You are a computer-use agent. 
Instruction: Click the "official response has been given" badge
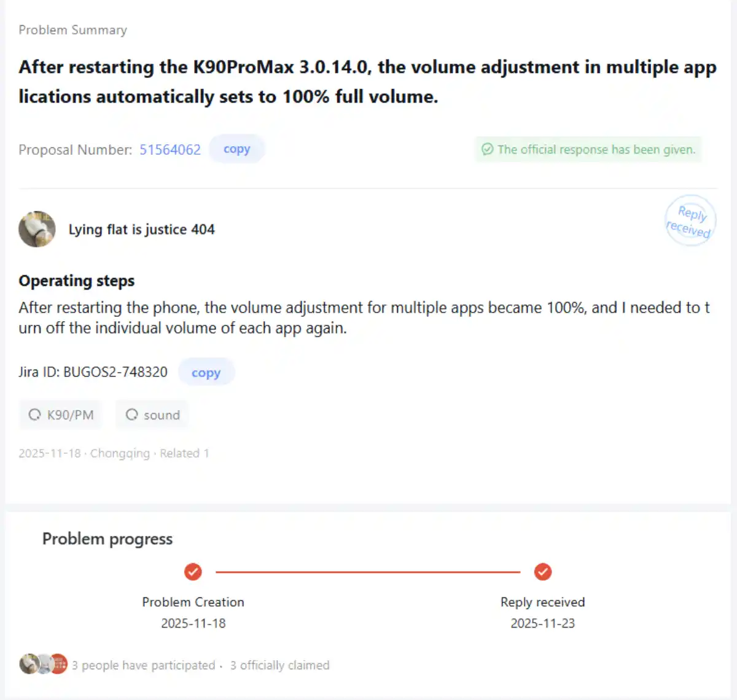(x=588, y=149)
